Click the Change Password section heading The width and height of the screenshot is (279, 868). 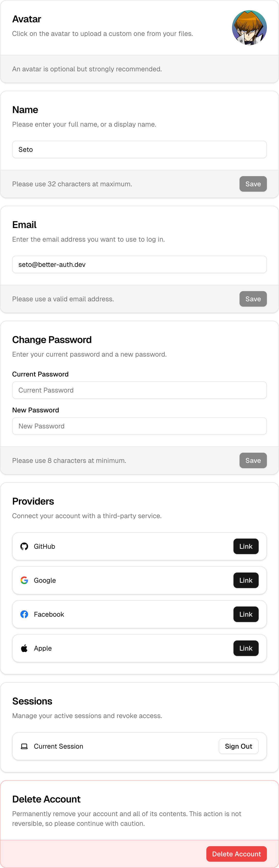[x=52, y=340]
